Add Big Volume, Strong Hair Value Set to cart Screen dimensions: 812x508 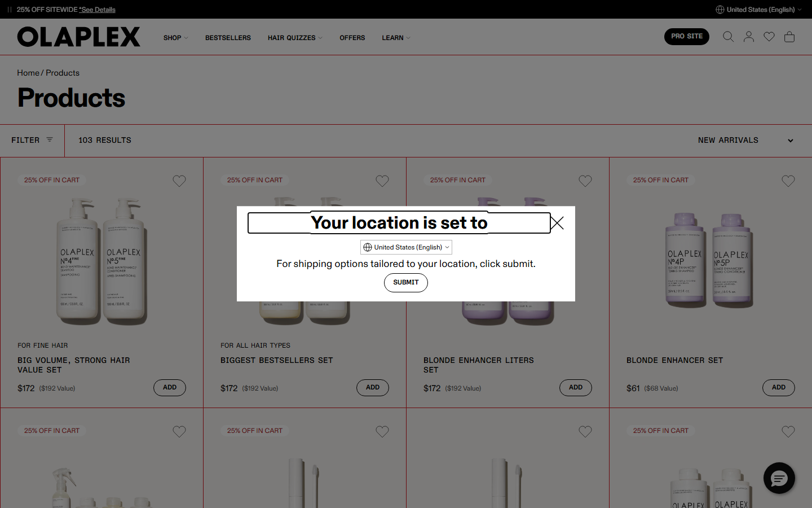(170, 388)
